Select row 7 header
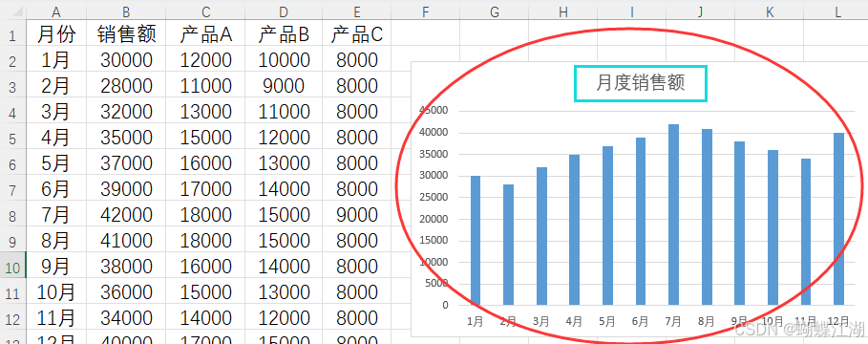The image size is (868, 344). 12,189
